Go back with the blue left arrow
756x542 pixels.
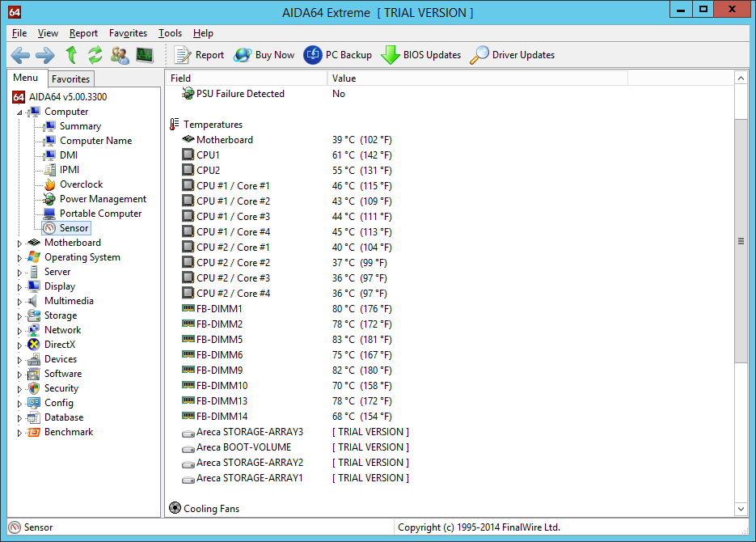20,55
